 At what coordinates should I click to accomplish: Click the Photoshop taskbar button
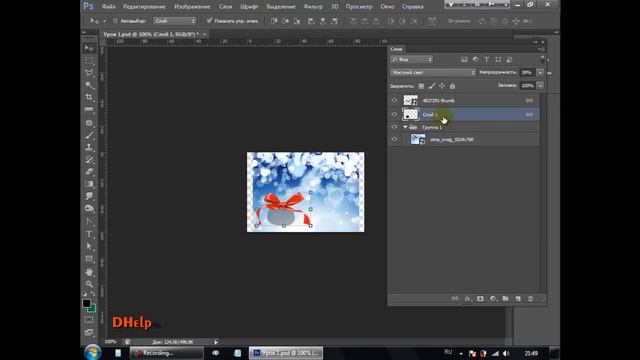click(x=286, y=353)
